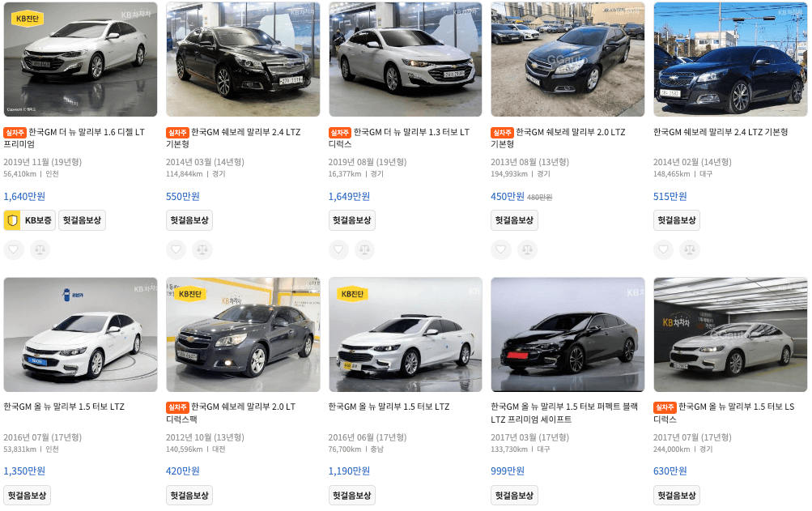Click the KB보증 shield badge

29,220
